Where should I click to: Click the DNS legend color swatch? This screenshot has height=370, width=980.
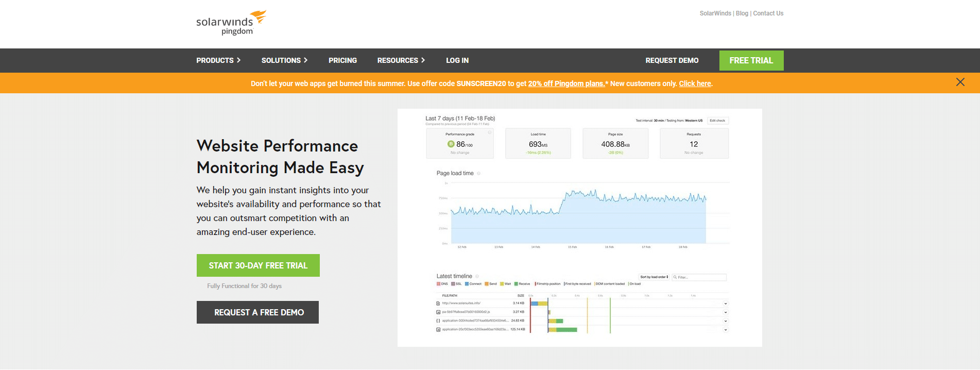pos(438,284)
